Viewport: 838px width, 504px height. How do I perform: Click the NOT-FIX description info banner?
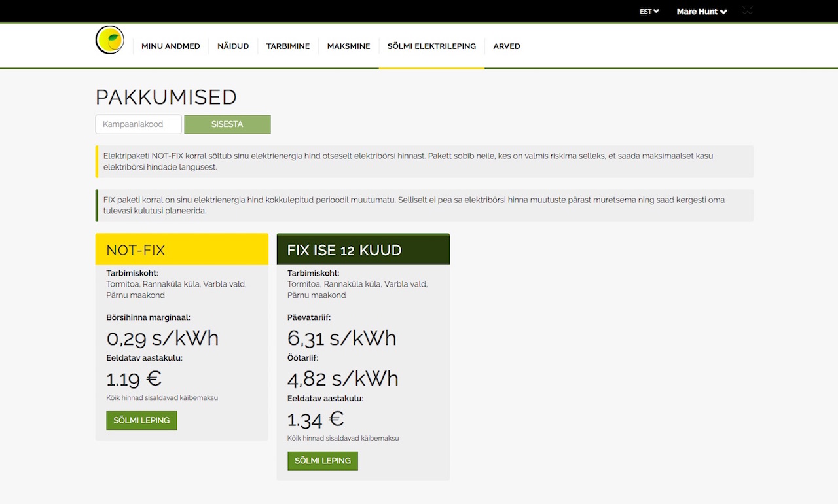[424, 161]
